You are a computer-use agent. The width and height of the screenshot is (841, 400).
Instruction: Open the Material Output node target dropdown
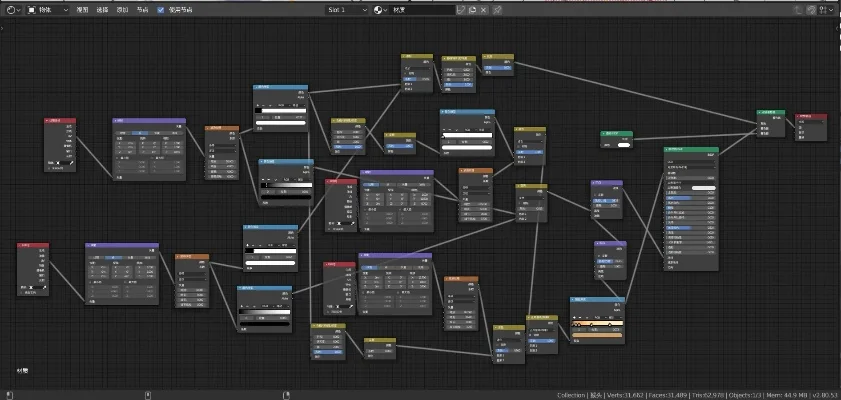click(810, 122)
